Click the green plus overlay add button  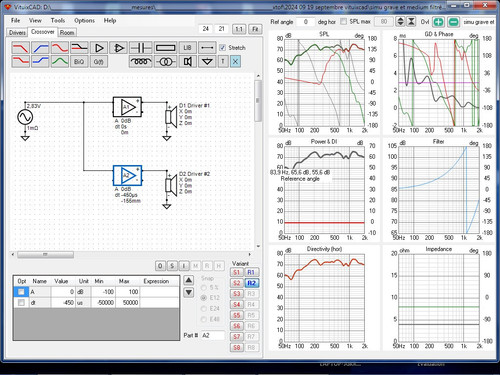(x=438, y=22)
